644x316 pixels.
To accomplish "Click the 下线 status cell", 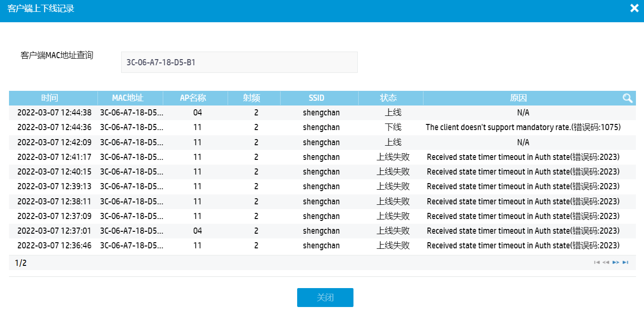I will coord(393,127).
